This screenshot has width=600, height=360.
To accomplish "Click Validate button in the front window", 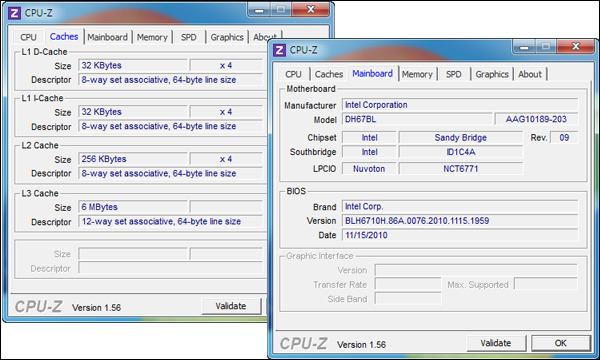I will click(496, 343).
